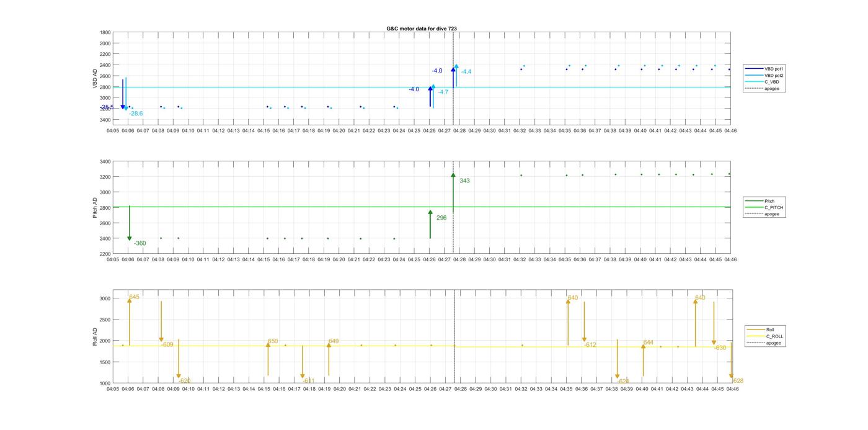Select the 'VBD pot2' legend entry

coord(763,75)
